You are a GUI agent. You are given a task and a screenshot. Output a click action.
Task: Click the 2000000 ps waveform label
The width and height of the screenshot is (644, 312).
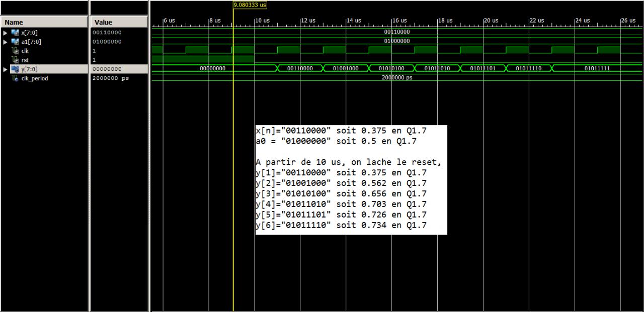[397, 78]
